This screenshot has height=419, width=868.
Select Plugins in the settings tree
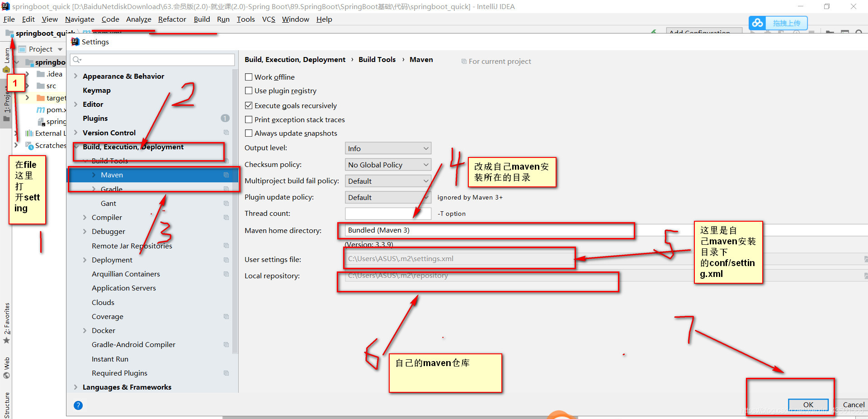(95, 119)
